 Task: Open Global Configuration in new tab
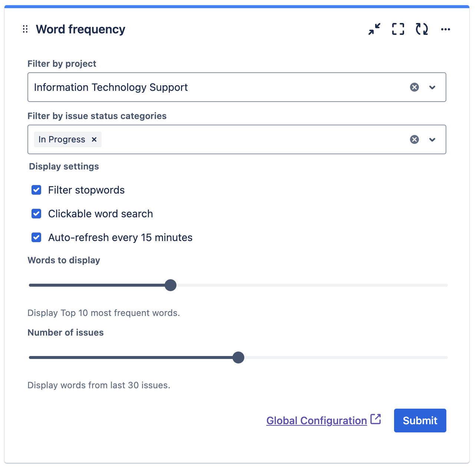[317, 420]
